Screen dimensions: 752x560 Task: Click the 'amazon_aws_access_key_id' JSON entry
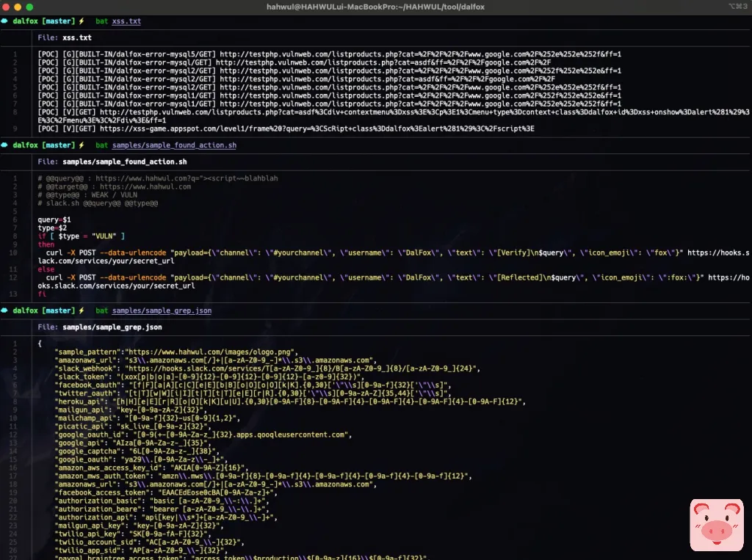151,468
